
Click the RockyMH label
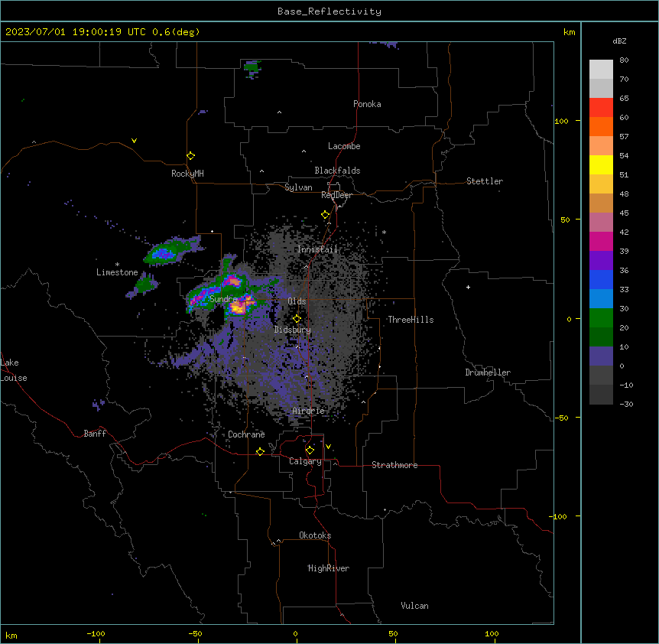pyautogui.click(x=187, y=174)
